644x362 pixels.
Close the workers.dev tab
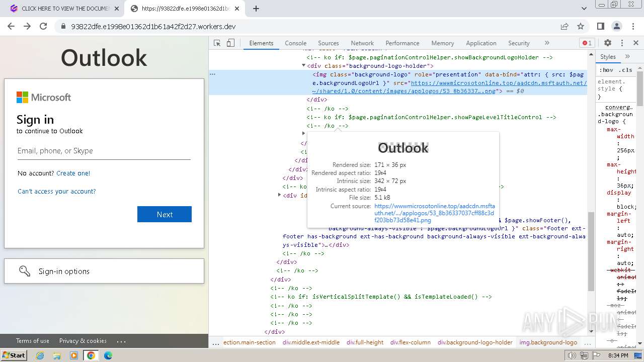(237, 9)
